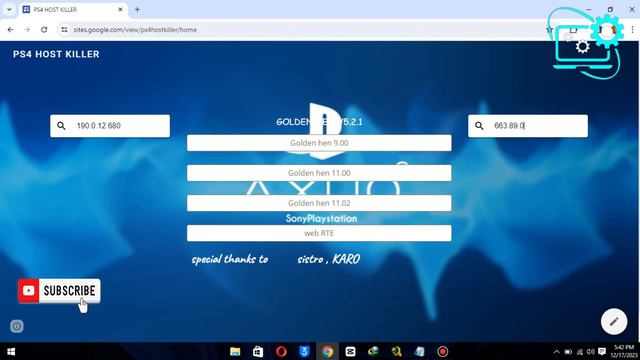Viewport: 640px width, 360px height.
Task: Click the browser forward arrow
Action: 27,30
